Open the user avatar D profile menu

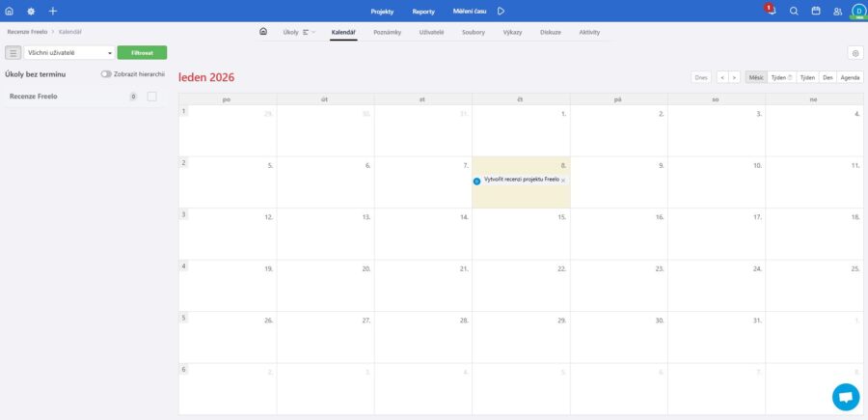coord(858,11)
